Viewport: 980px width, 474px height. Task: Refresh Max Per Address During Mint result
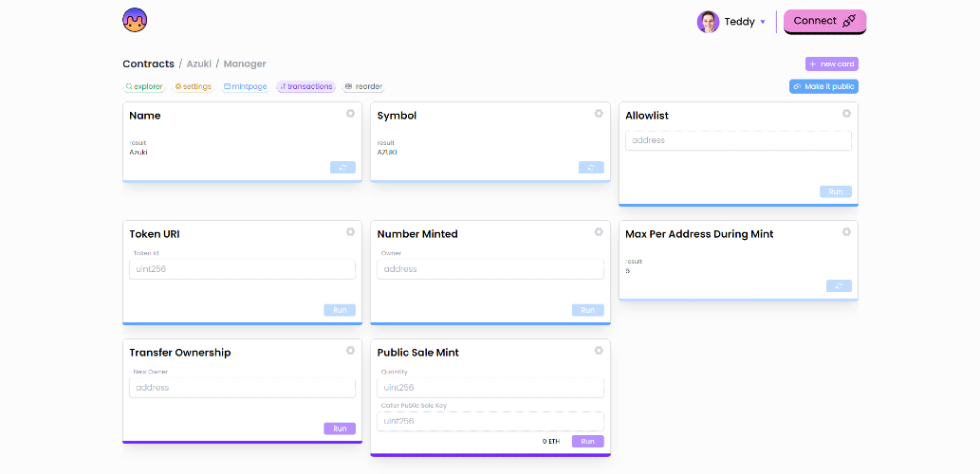click(839, 285)
